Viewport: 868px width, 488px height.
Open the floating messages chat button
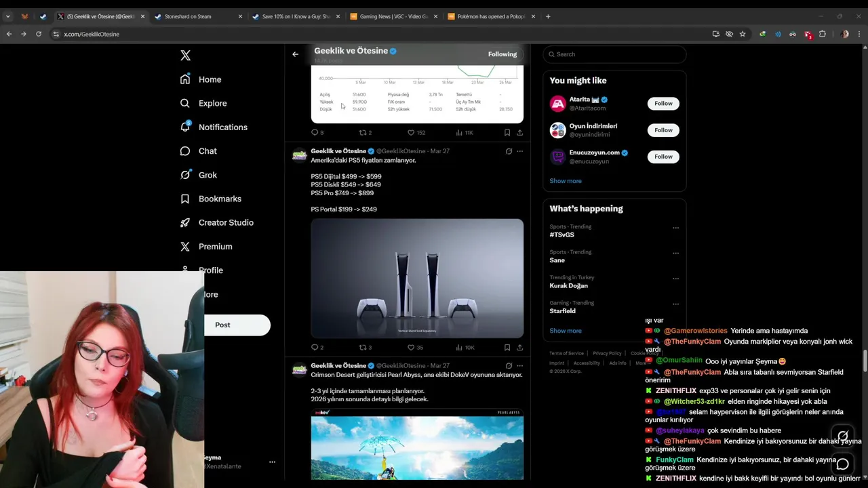842,464
